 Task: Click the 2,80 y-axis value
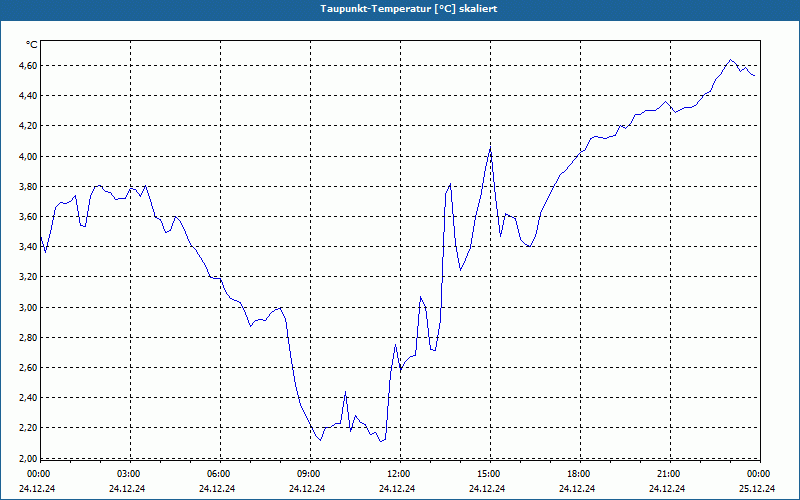click(x=28, y=338)
